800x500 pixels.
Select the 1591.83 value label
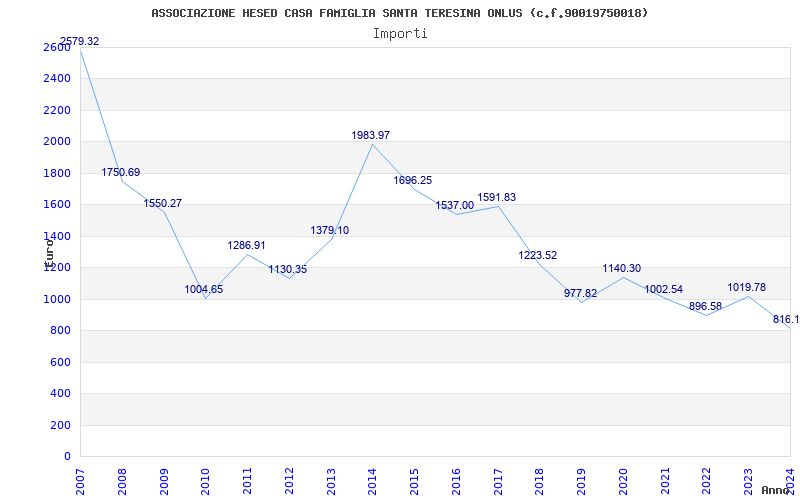click(x=497, y=198)
